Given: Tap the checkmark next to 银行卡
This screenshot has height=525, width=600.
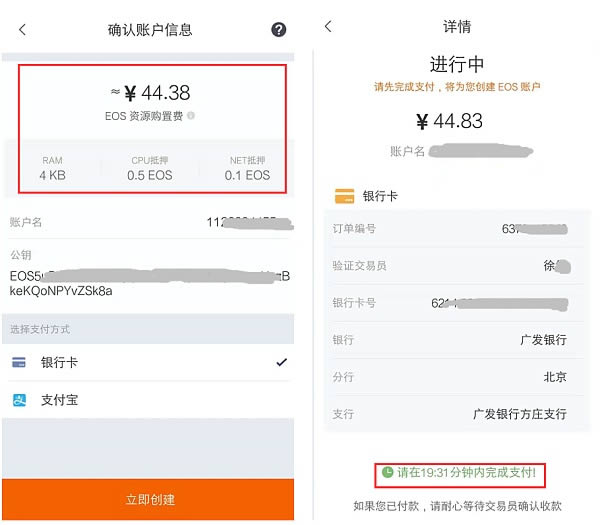Looking at the screenshot, I should tap(281, 362).
